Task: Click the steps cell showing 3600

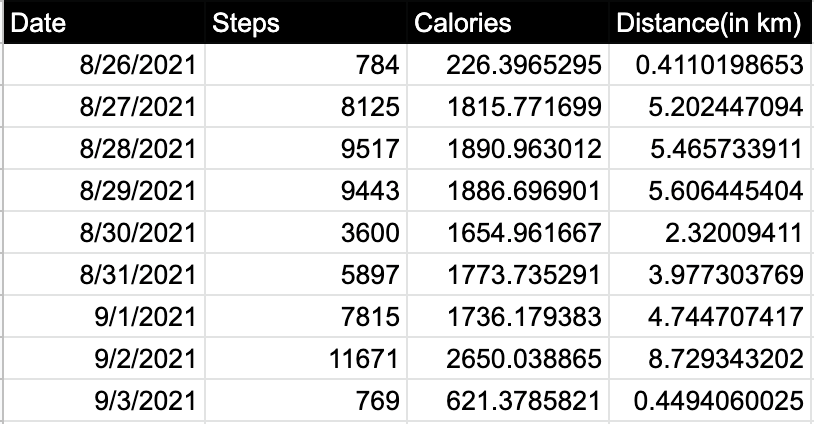Action: [x=306, y=233]
